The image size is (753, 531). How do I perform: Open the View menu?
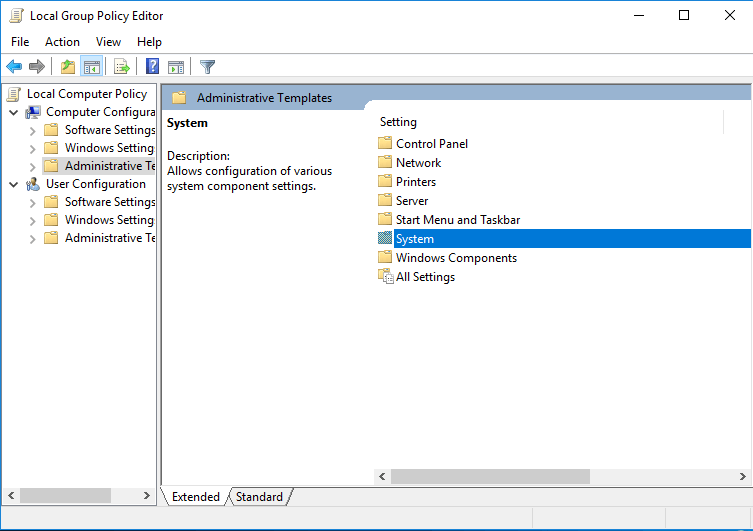pyautogui.click(x=108, y=42)
